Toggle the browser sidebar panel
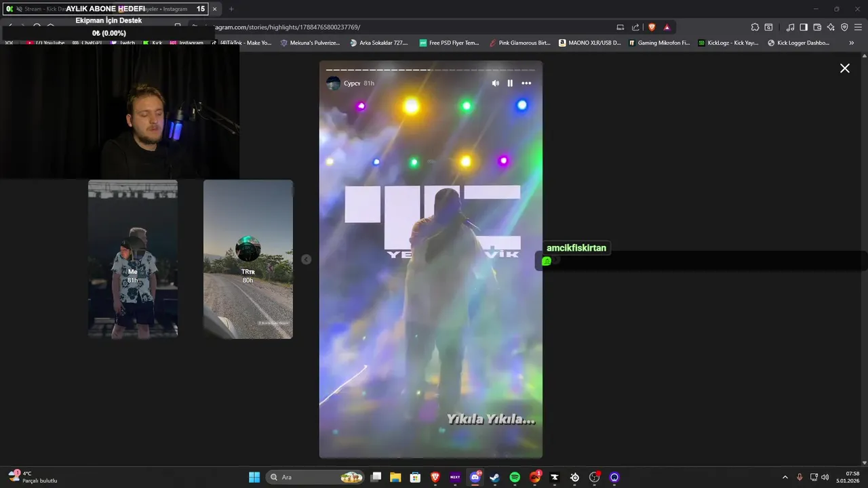 click(804, 27)
